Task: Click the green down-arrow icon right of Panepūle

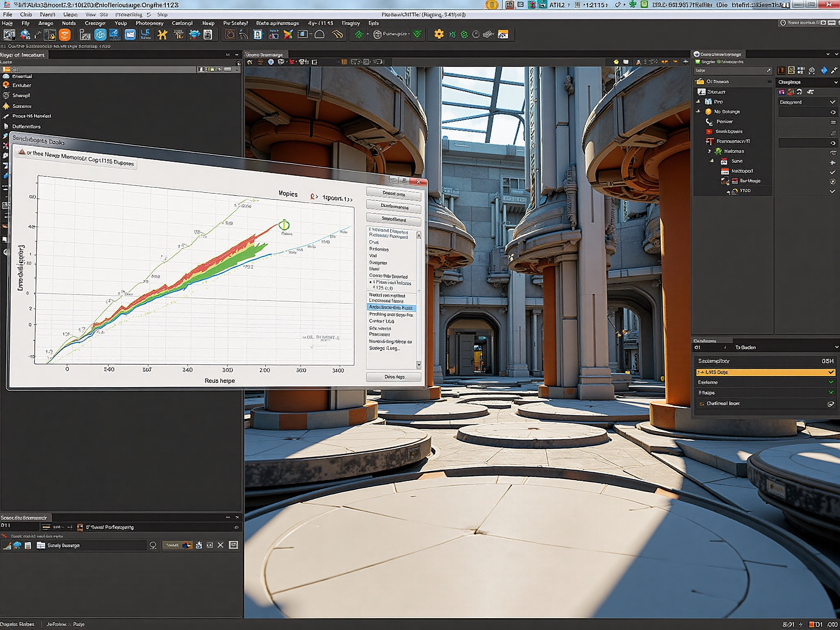Action: (418, 34)
